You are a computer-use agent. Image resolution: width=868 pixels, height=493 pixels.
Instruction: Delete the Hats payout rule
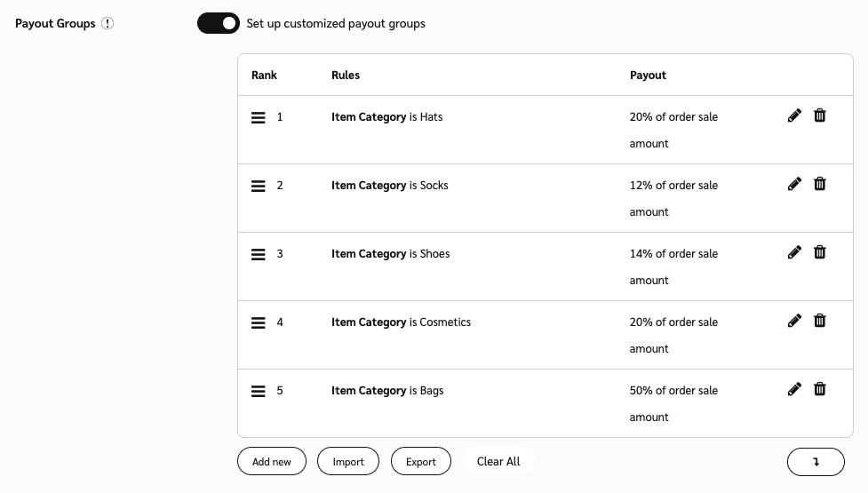(820, 115)
